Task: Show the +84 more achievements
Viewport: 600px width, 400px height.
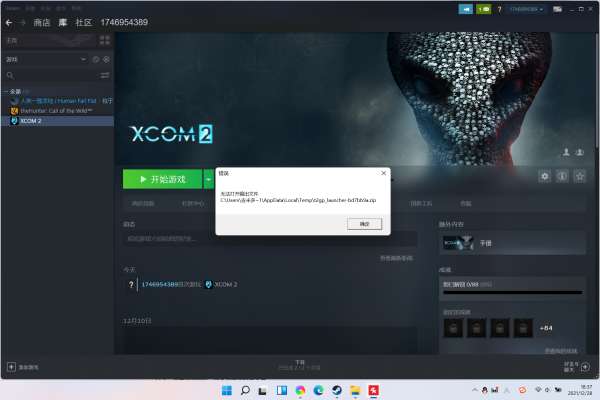Action: 546,328
